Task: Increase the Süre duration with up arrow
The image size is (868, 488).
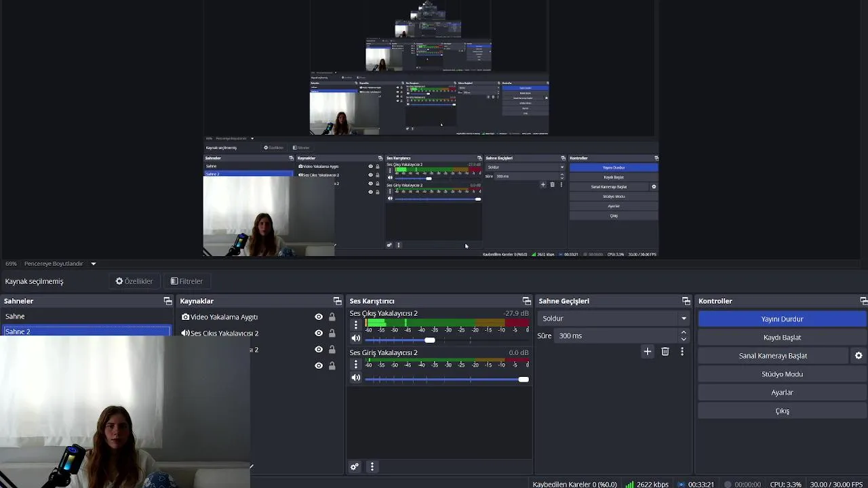Action: (684, 332)
